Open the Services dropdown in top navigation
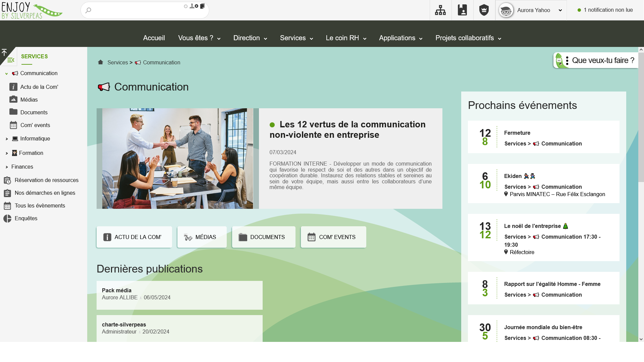Viewport: 644px width, 362px height. [x=297, y=38]
